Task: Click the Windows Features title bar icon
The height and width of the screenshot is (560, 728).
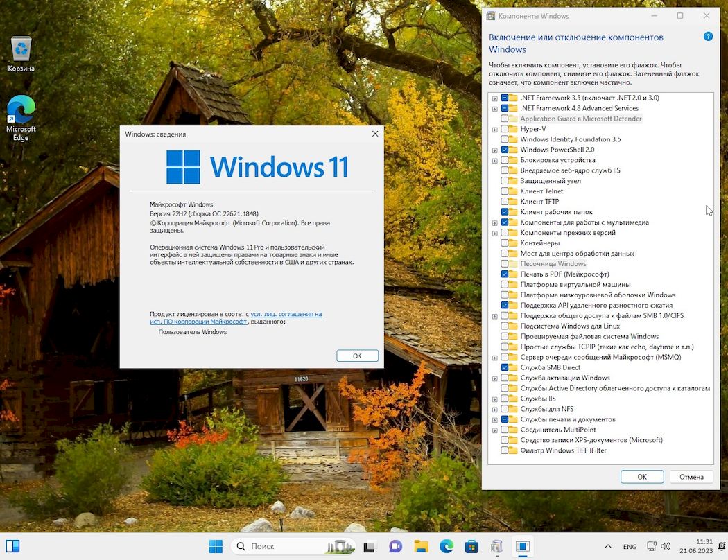Action: point(491,16)
